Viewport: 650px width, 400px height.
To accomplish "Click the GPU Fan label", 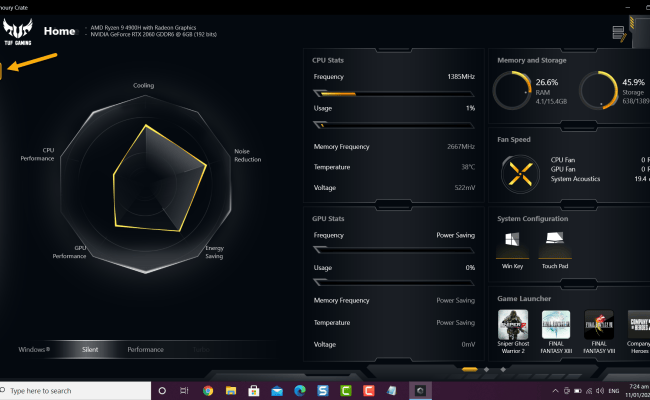I will tap(563, 170).
